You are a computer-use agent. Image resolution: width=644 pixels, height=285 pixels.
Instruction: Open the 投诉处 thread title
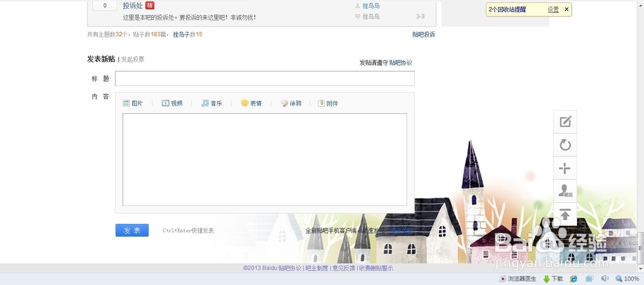[133, 5]
